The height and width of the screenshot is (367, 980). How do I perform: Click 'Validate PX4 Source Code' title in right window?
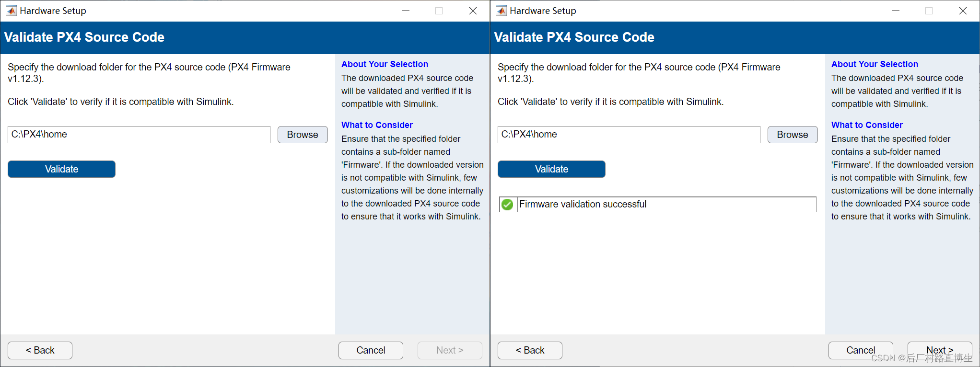[574, 37]
